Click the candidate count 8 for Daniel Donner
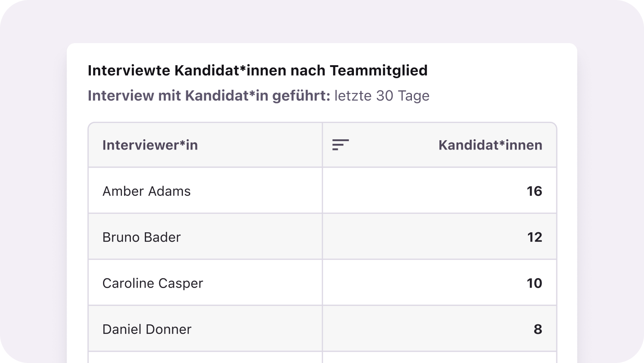 click(537, 329)
